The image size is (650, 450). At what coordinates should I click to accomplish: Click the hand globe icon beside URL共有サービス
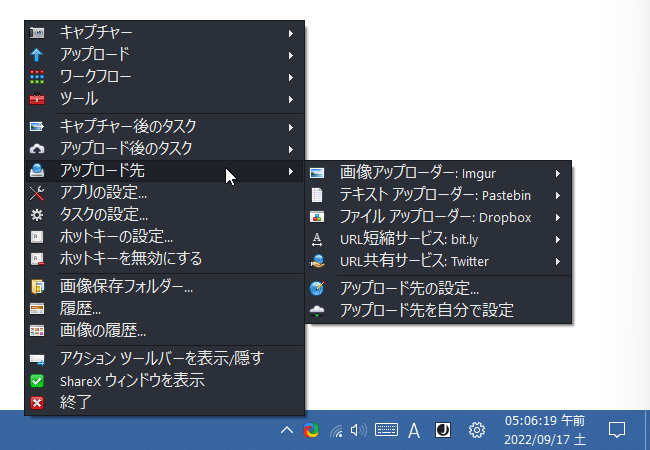click(x=317, y=261)
